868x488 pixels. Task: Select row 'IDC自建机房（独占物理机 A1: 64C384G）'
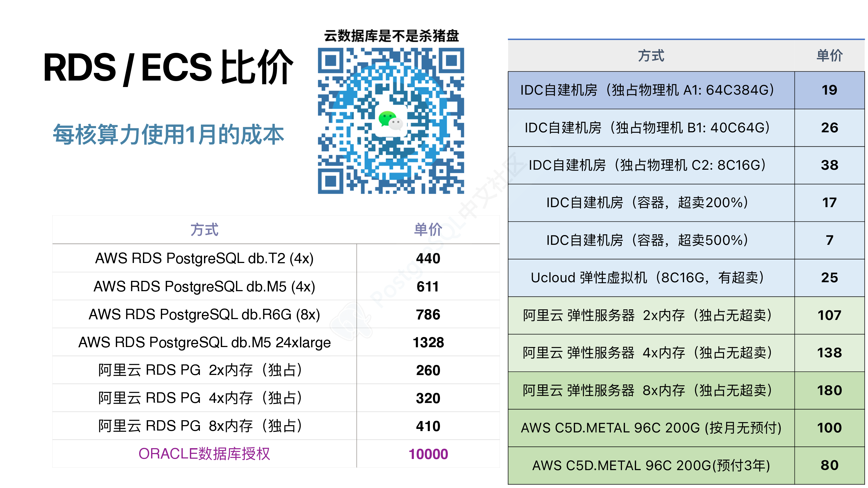686,90
